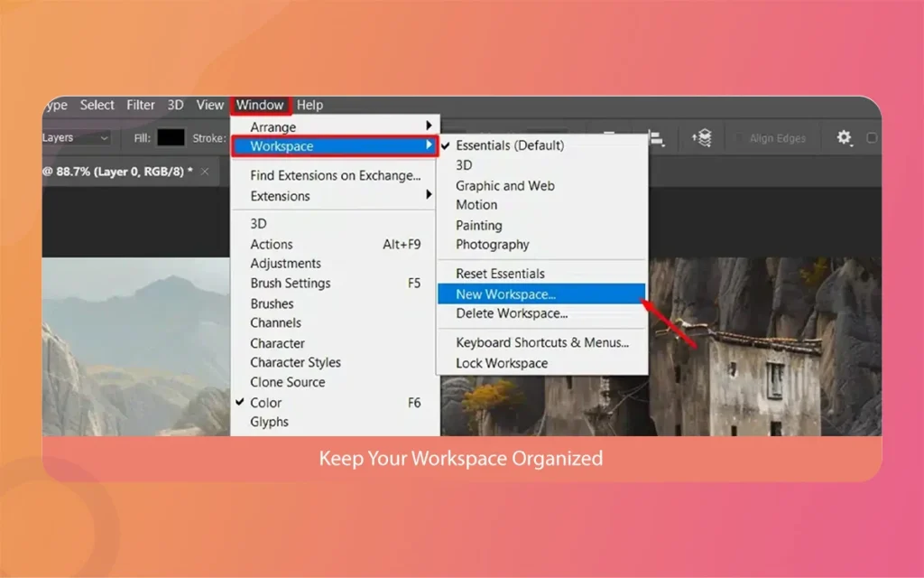The height and width of the screenshot is (578, 924).
Task: Open Keyboard Shortcuts & Menus...
Action: [x=541, y=342]
